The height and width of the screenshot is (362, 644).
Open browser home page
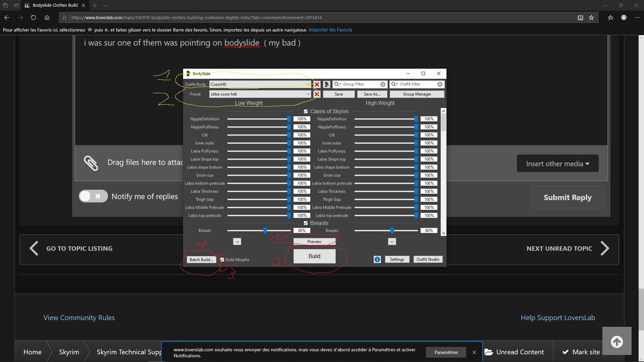pos(47,17)
